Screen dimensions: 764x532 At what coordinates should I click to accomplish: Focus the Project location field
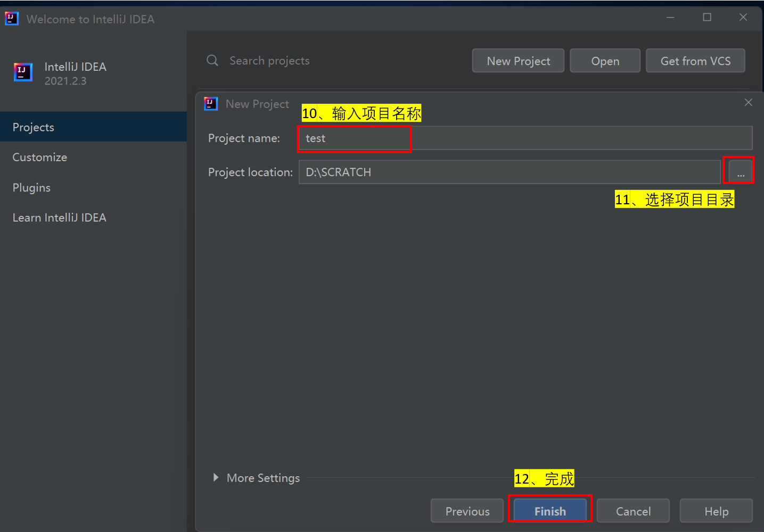[510, 172]
